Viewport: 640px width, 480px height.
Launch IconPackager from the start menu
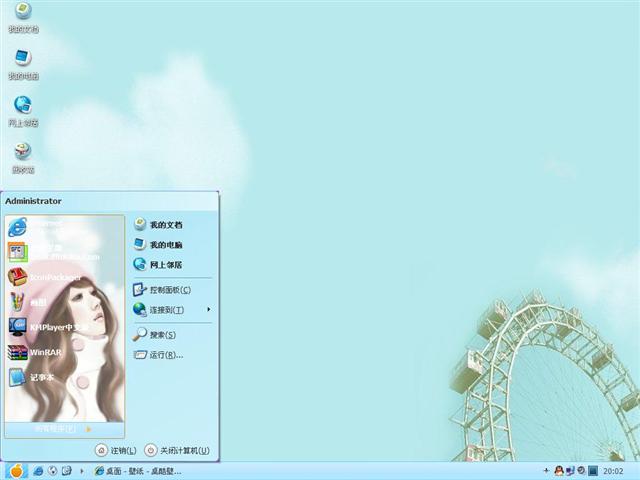tap(65, 277)
